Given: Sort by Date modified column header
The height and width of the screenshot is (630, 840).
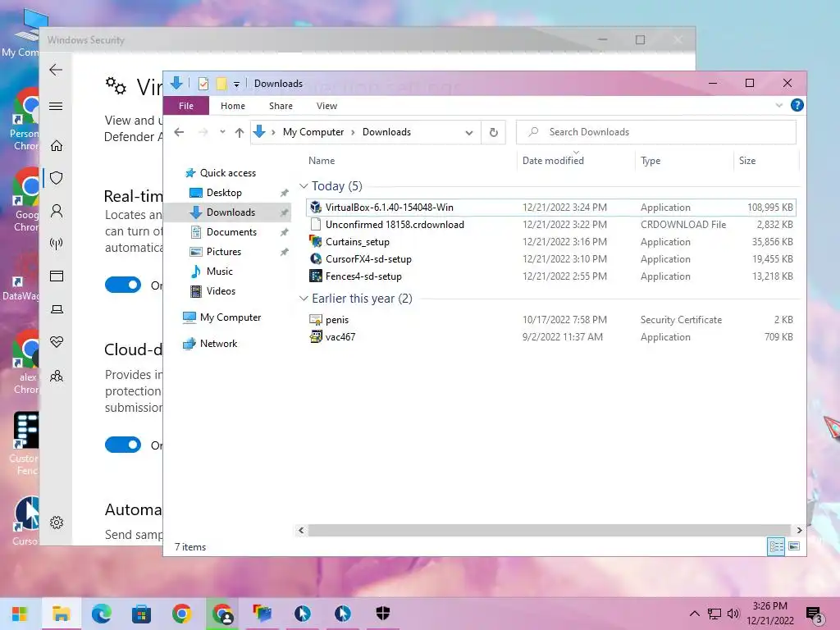Looking at the screenshot, I should (553, 160).
